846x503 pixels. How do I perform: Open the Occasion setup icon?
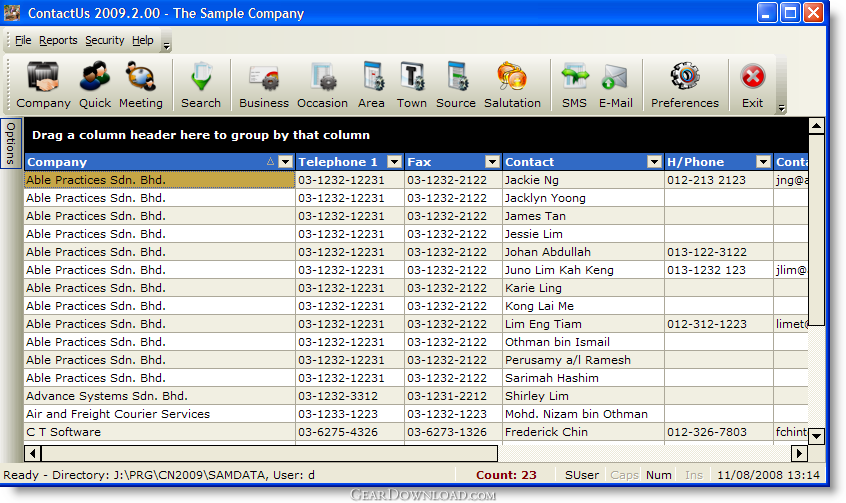[x=323, y=85]
